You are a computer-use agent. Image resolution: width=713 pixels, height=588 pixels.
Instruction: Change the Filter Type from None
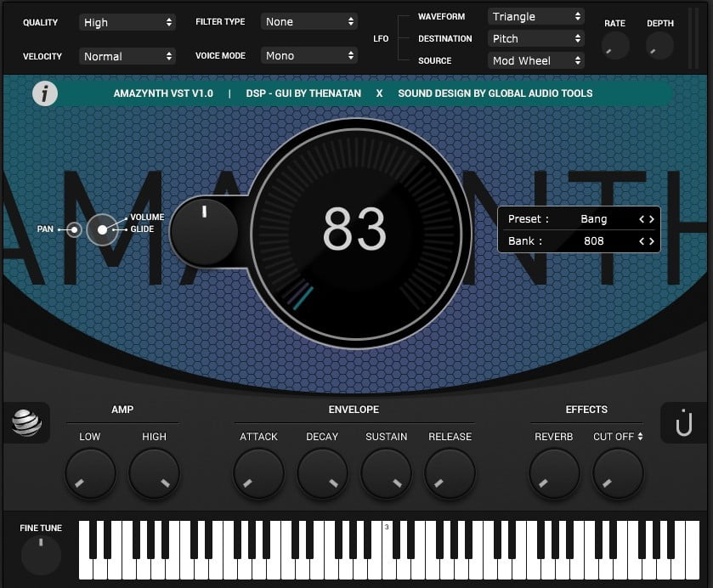[x=308, y=21]
